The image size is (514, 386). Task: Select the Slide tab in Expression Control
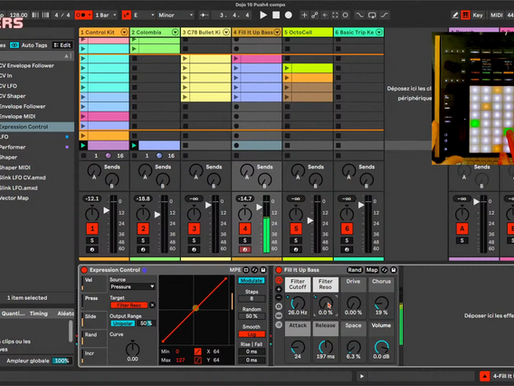pos(93,320)
